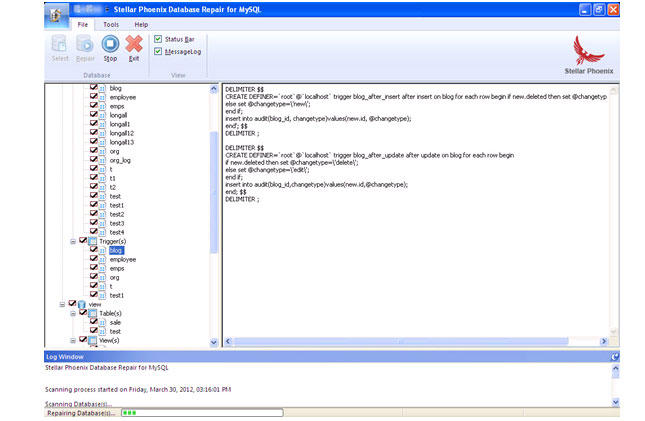Viewport: 645px width, 421px height.
Task: Collapse the Trigger(s) node
Action: 73,242
